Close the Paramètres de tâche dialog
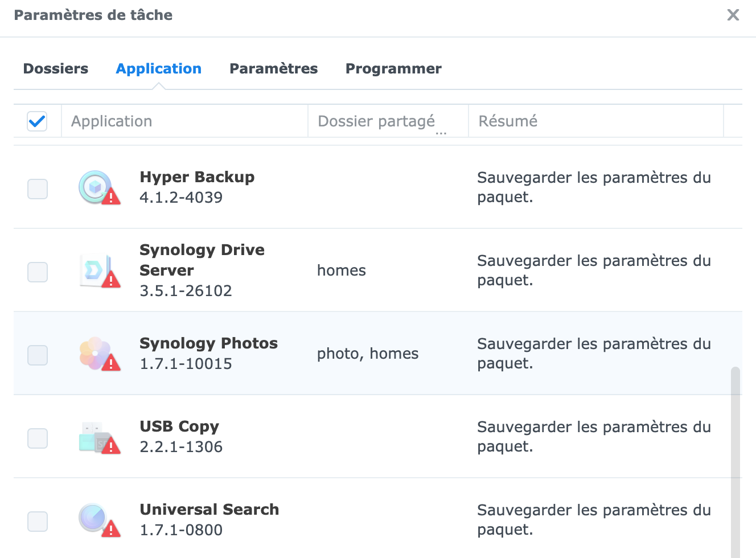 pos(733,15)
